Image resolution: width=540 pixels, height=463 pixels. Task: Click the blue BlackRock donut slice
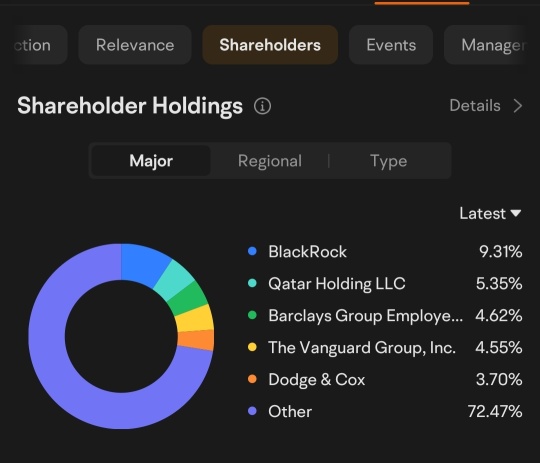coord(143,264)
